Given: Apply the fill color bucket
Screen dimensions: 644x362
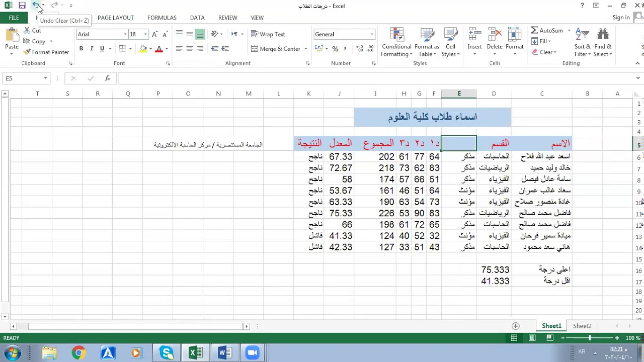Looking at the screenshot, I should pos(143,49).
